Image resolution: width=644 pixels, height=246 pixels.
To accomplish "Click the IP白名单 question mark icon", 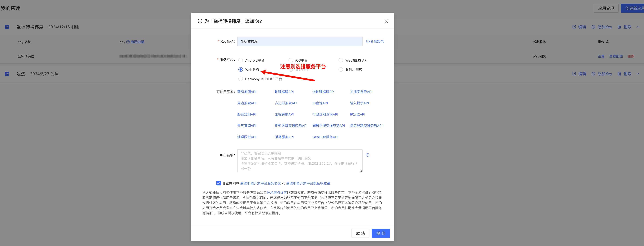I will pos(367,155).
